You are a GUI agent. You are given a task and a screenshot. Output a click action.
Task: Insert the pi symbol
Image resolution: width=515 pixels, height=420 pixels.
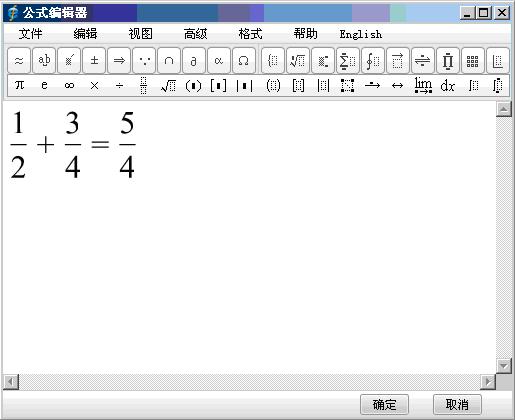tap(19, 86)
